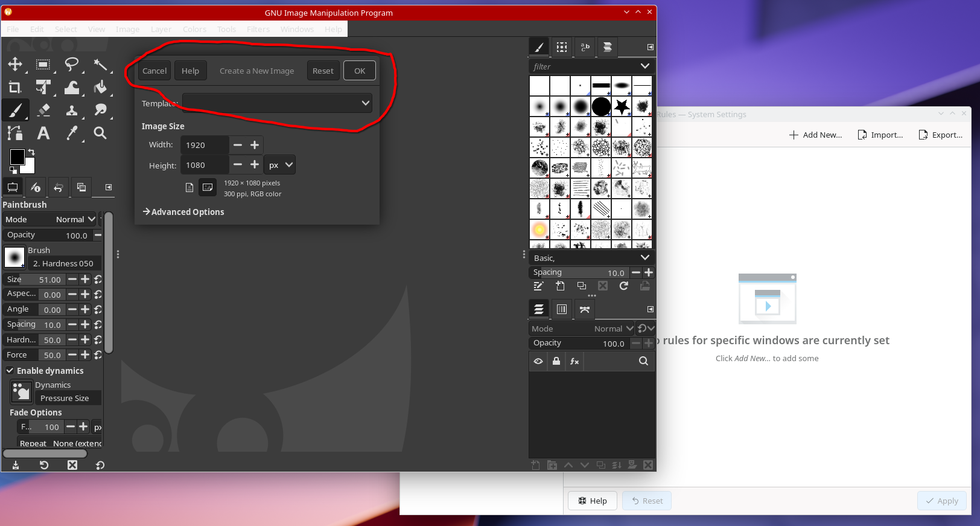Viewport: 980px width, 526px height.
Task: Toggle the layer lock icon
Action: pos(556,361)
